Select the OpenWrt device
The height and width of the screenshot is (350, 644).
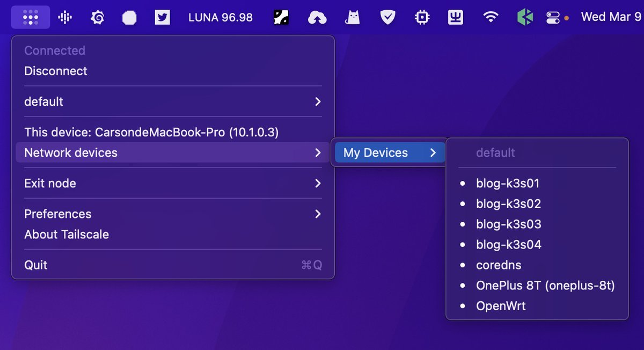537,306
